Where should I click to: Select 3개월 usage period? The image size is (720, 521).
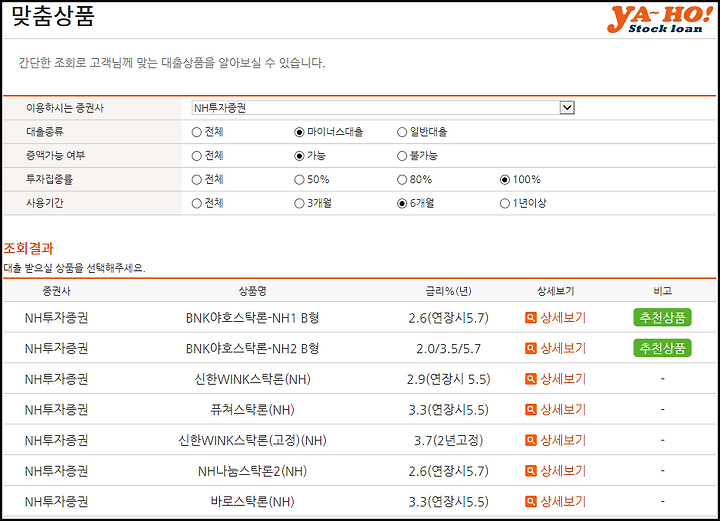pyautogui.click(x=299, y=203)
